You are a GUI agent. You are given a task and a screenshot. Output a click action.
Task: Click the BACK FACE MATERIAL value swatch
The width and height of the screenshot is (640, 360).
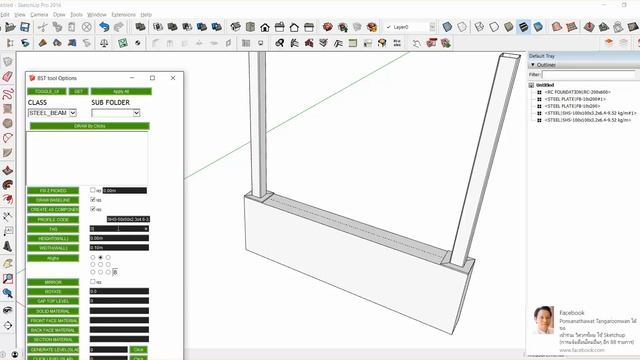(119, 330)
